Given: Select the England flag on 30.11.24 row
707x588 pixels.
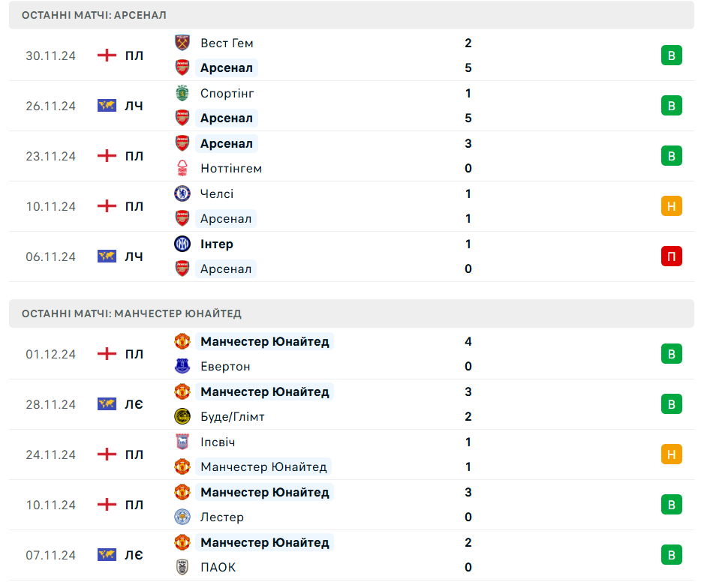Looking at the screenshot, I should tap(107, 55).
